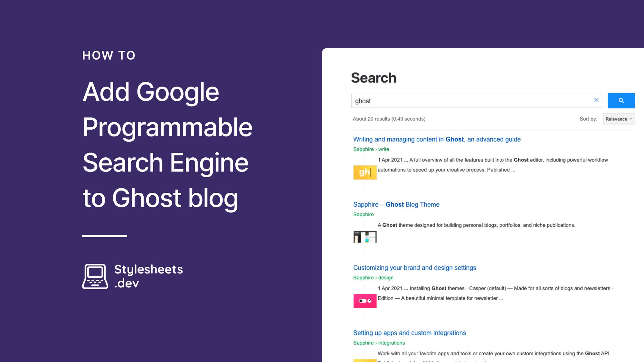Click the X to clear the search query
The image size is (644, 362).
point(596,100)
